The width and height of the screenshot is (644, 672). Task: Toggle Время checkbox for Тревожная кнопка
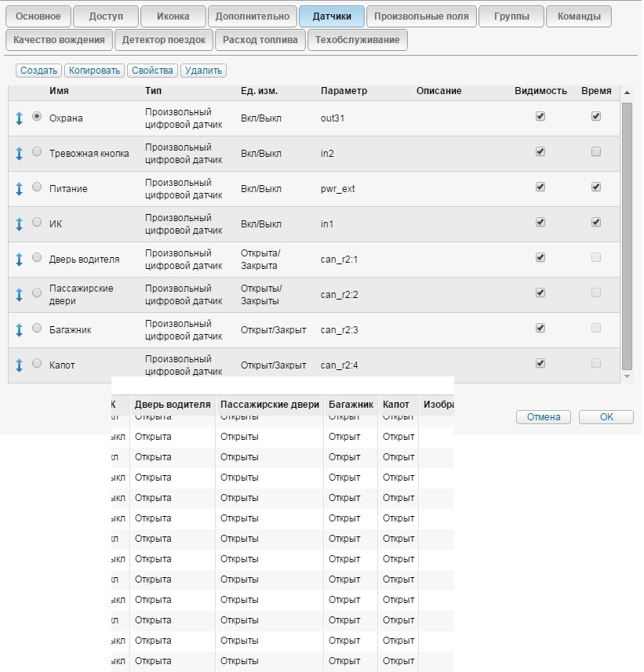click(596, 152)
